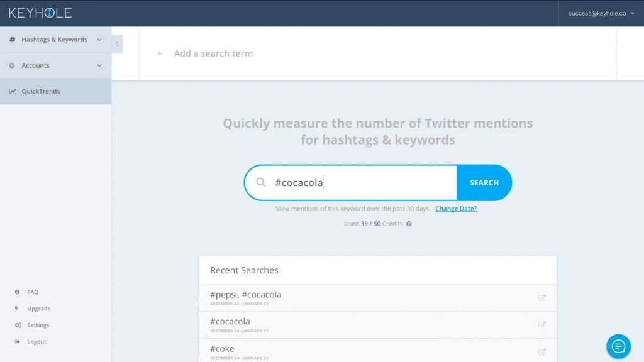
Task: Click the magnifying glass in the search box
Action: tap(261, 182)
